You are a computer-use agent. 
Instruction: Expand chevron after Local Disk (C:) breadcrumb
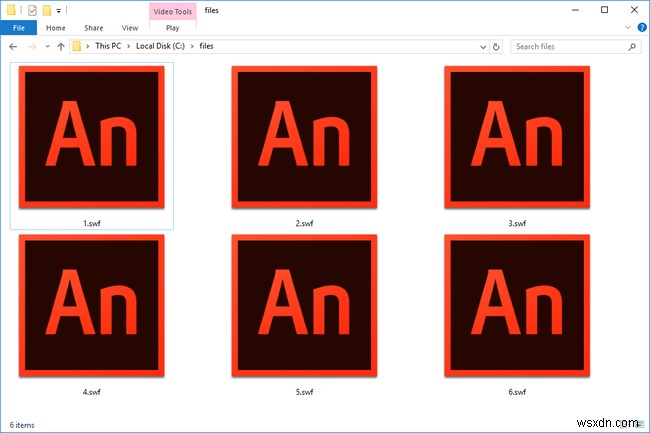point(192,46)
